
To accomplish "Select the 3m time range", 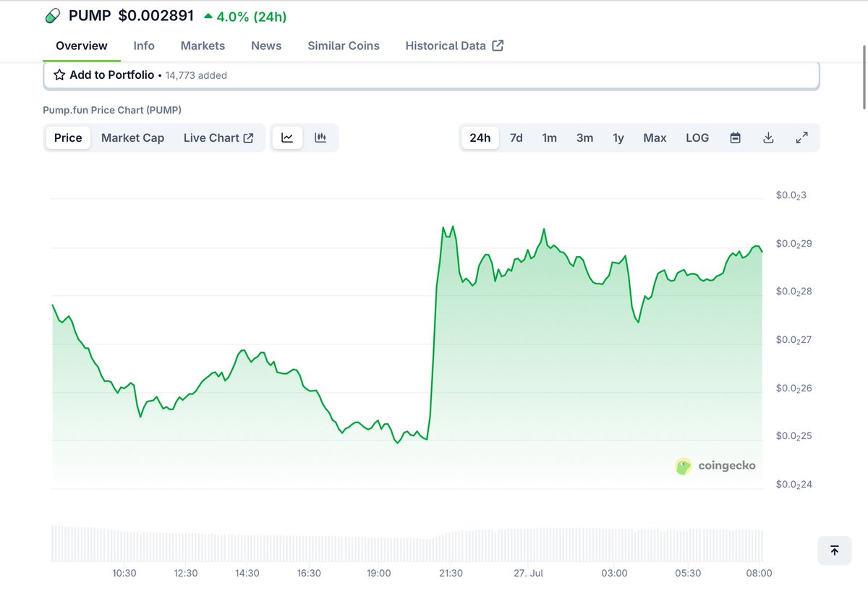I will coord(584,137).
